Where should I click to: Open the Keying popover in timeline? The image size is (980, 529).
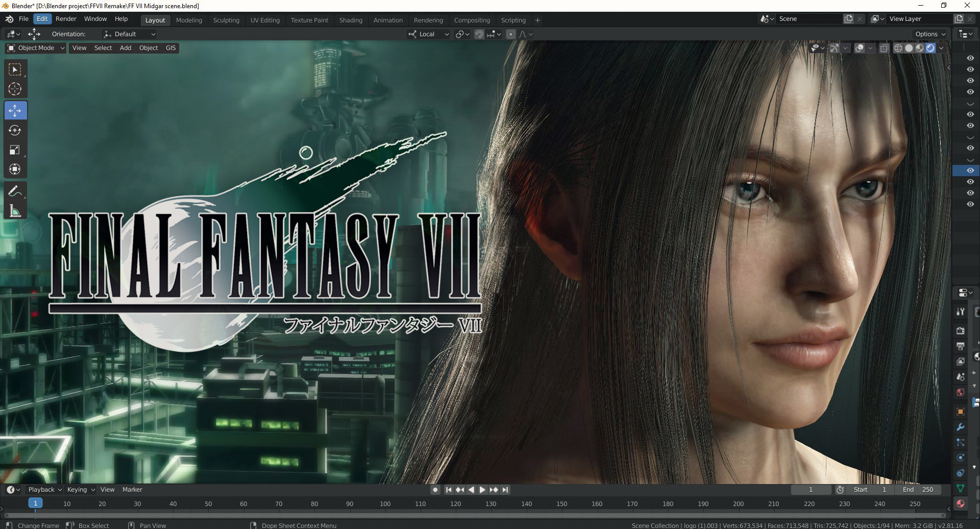click(x=81, y=490)
